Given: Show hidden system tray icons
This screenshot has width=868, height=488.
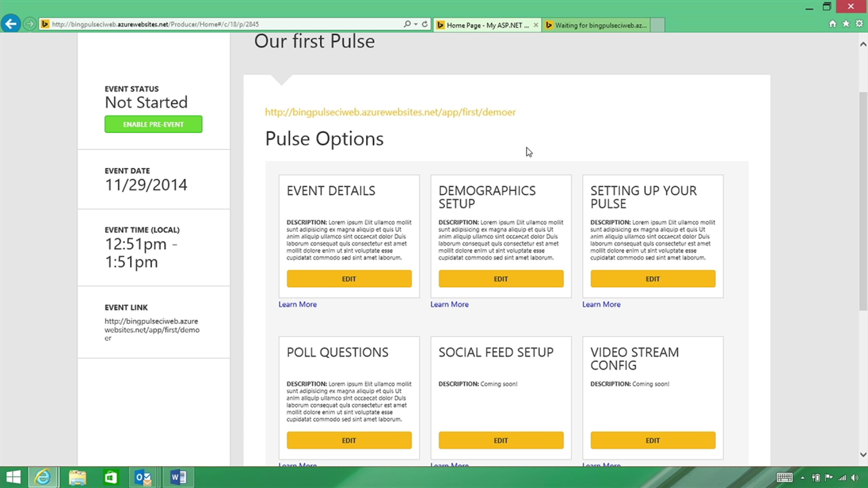Looking at the screenshot, I should [x=803, y=478].
